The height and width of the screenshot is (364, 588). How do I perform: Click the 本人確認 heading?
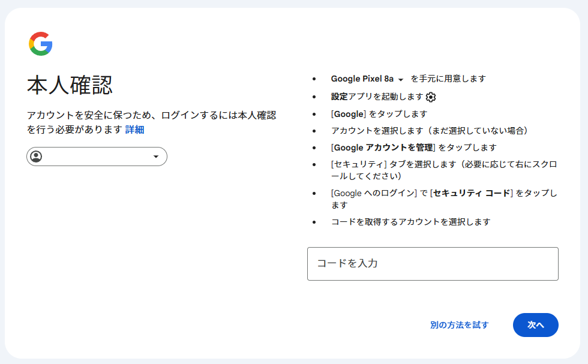[70, 85]
